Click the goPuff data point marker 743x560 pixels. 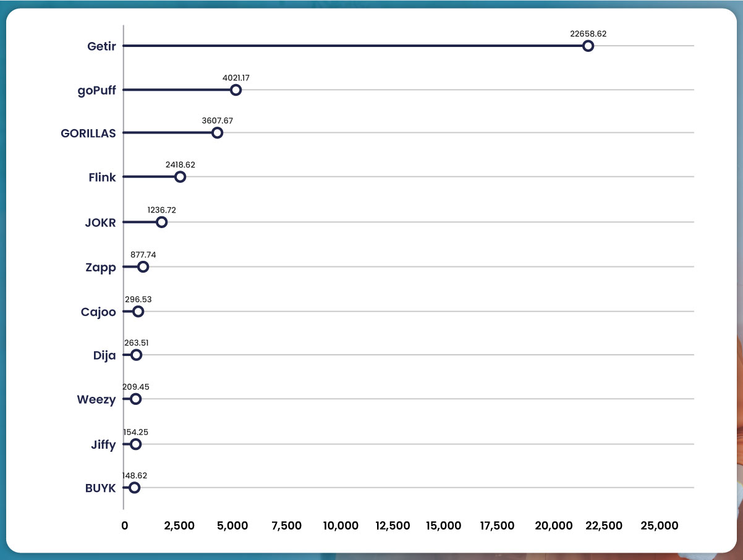[236, 90]
